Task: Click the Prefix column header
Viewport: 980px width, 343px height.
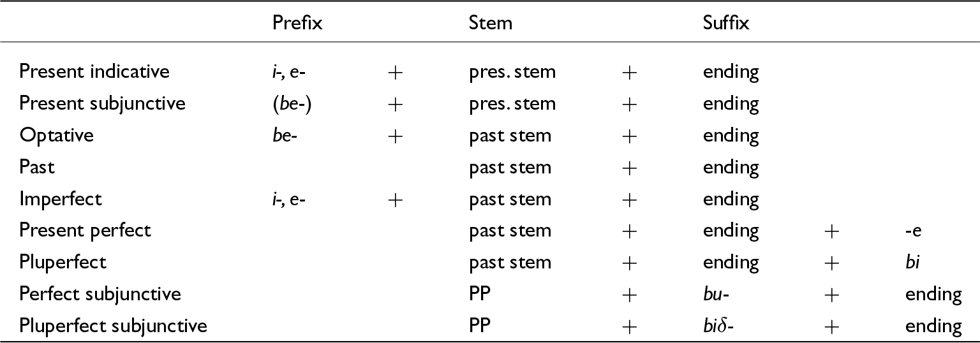Action: tap(297, 24)
